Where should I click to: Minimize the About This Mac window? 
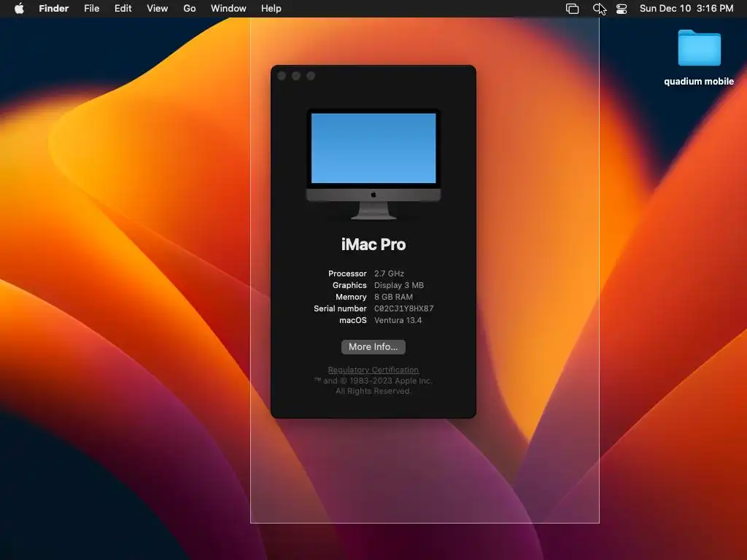pos(296,76)
